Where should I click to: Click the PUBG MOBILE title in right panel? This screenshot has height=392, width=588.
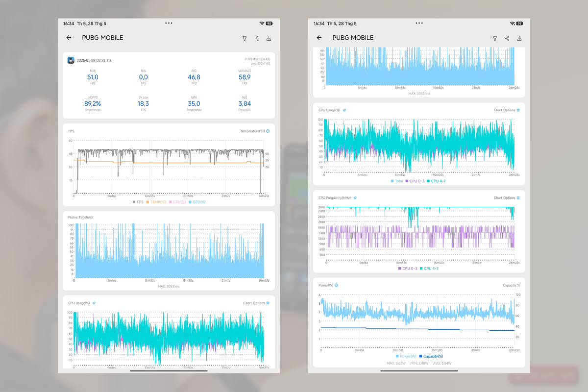point(353,38)
